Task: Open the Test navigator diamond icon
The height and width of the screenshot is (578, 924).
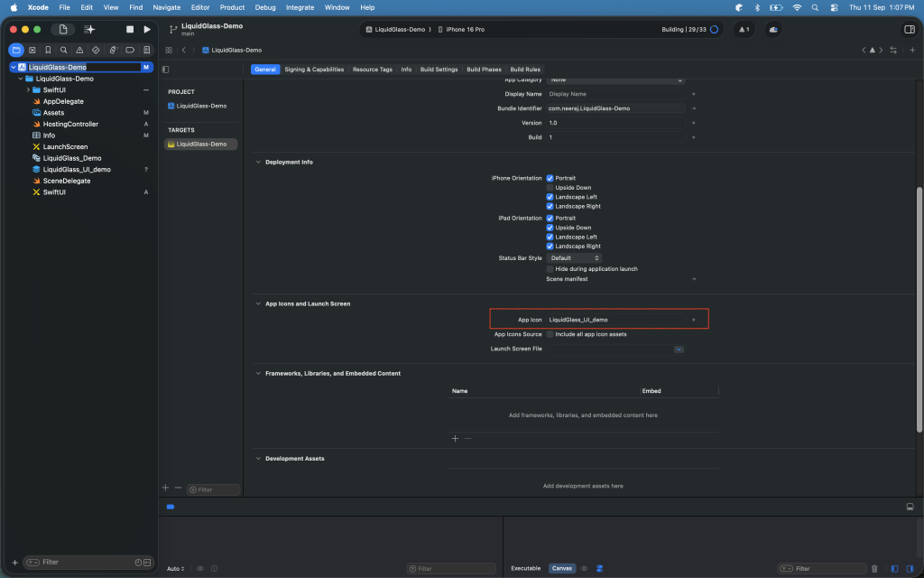Action: (96, 51)
